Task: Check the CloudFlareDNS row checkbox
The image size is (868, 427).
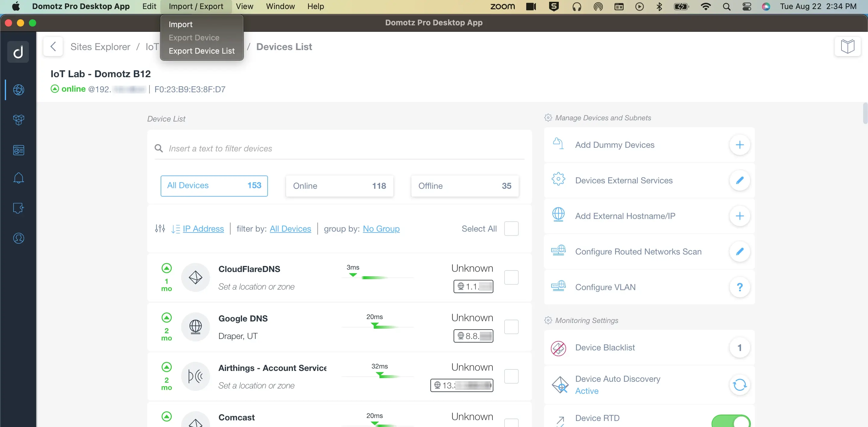Action: click(x=511, y=277)
